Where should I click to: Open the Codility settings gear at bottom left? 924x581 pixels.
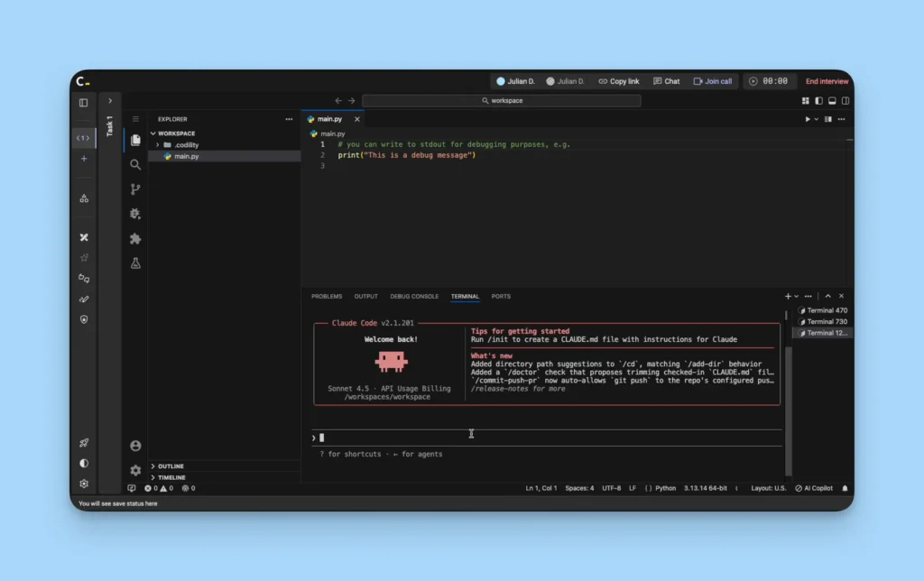84,484
